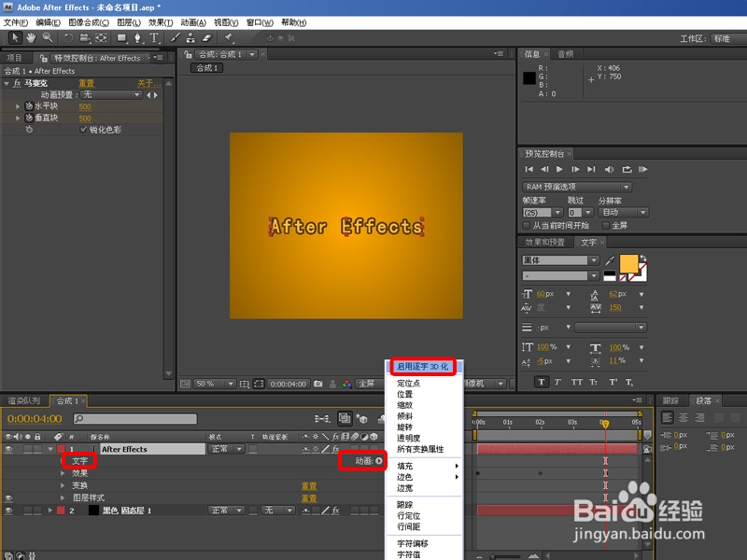Screen dimensions: 747x560
Task: Select the Clone Stamp tool
Action: (x=190, y=38)
